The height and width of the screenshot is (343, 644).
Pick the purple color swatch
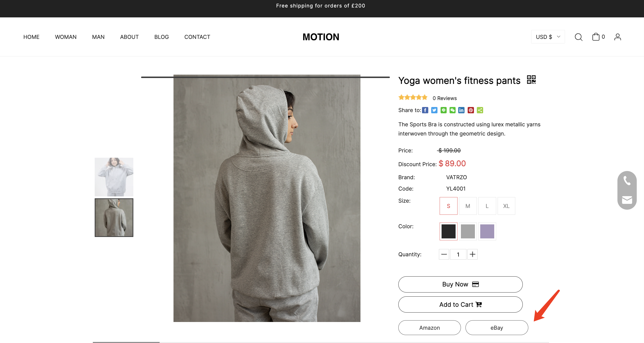pos(487,231)
